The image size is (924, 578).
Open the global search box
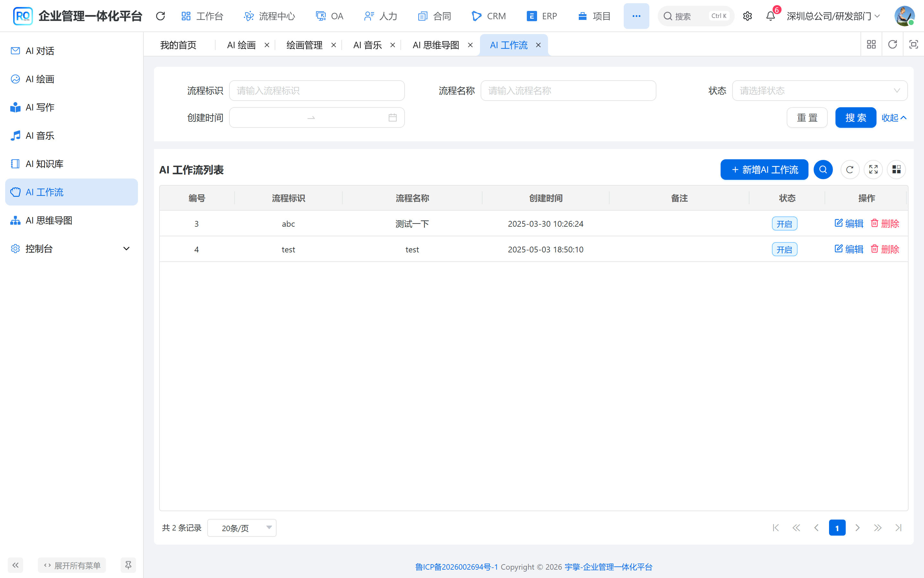click(696, 16)
